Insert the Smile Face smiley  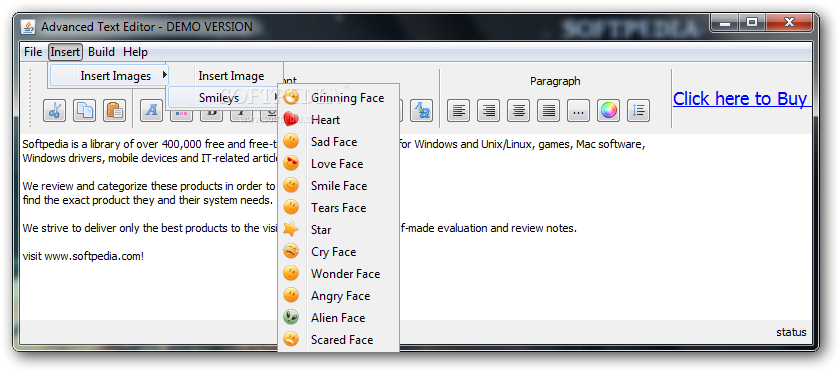point(339,185)
